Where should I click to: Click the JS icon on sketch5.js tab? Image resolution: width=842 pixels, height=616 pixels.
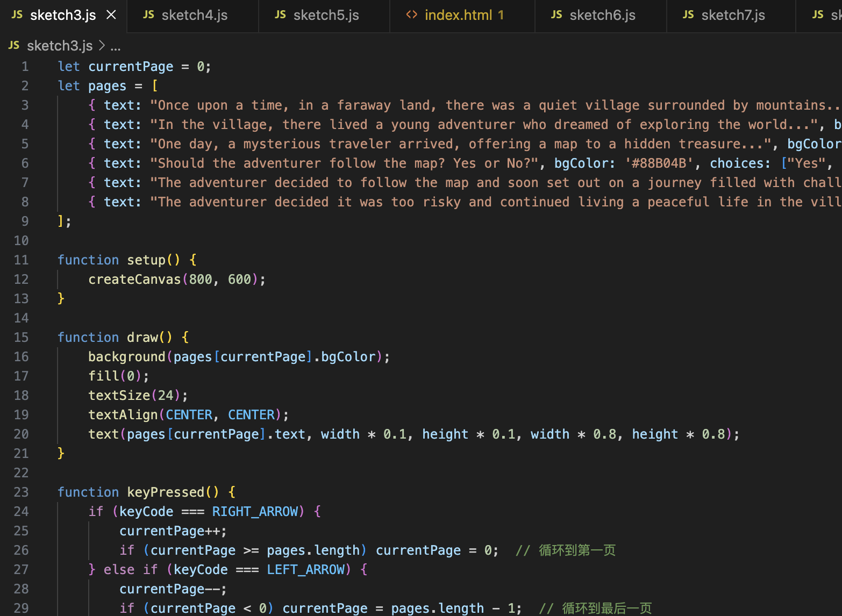coord(280,15)
